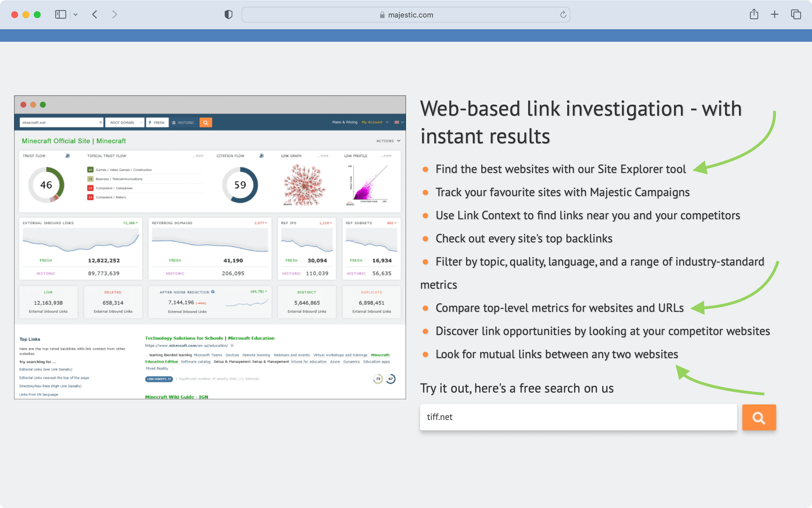The height and width of the screenshot is (508, 812).
Task: Go forward to the next page
Action: (x=115, y=14)
